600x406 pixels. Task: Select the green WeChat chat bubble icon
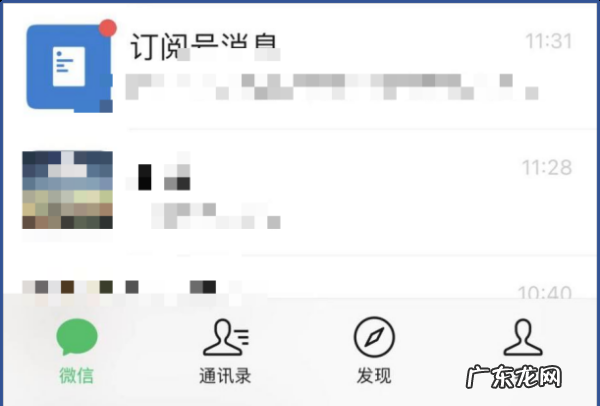(x=77, y=336)
